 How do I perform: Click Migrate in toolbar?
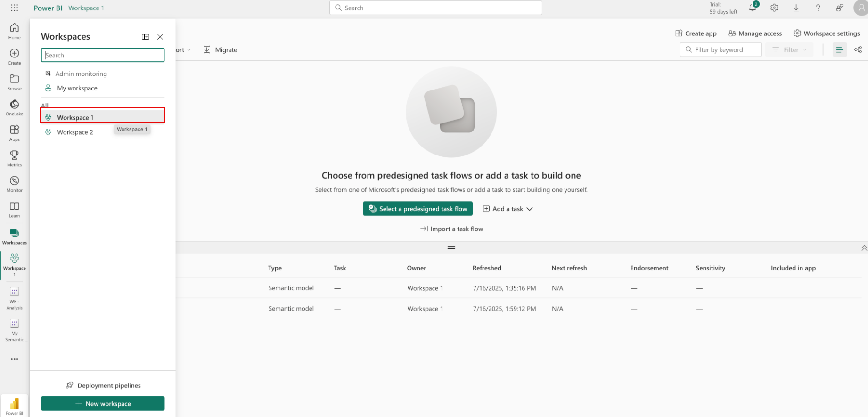[x=220, y=50]
